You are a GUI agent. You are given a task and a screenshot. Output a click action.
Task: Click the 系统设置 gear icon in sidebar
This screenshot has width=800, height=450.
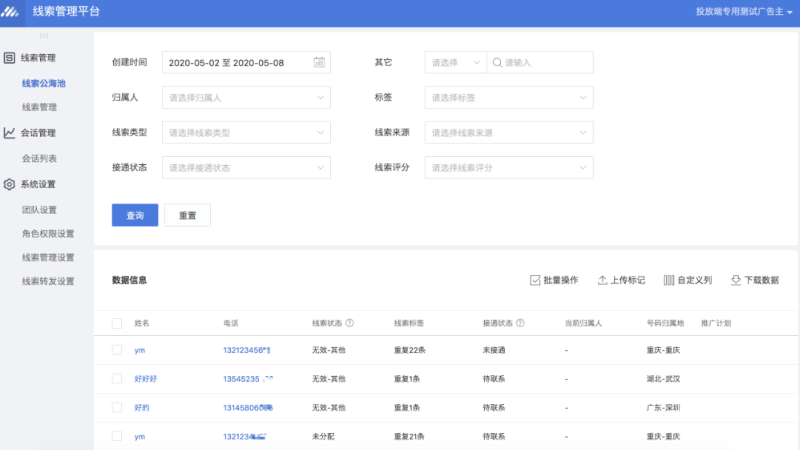pyautogui.click(x=9, y=184)
